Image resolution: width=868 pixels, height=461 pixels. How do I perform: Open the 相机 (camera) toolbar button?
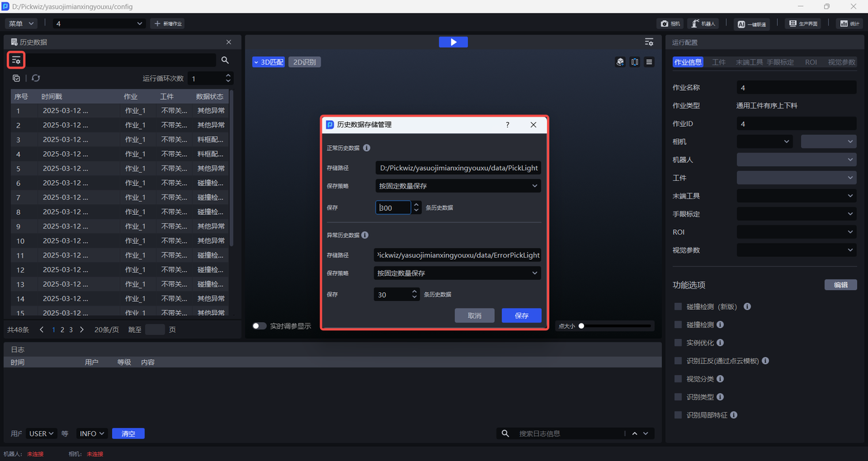[x=670, y=24]
